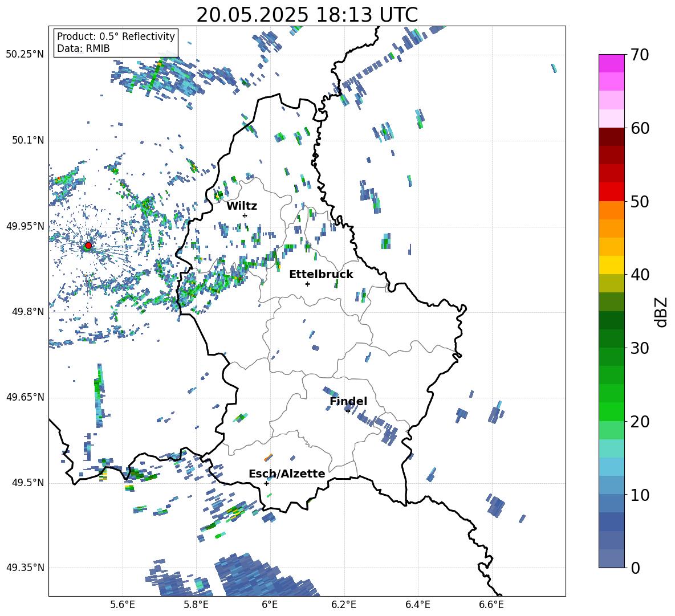Select the Wiltz city label
The height and width of the screenshot is (616, 675).
[x=242, y=206]
